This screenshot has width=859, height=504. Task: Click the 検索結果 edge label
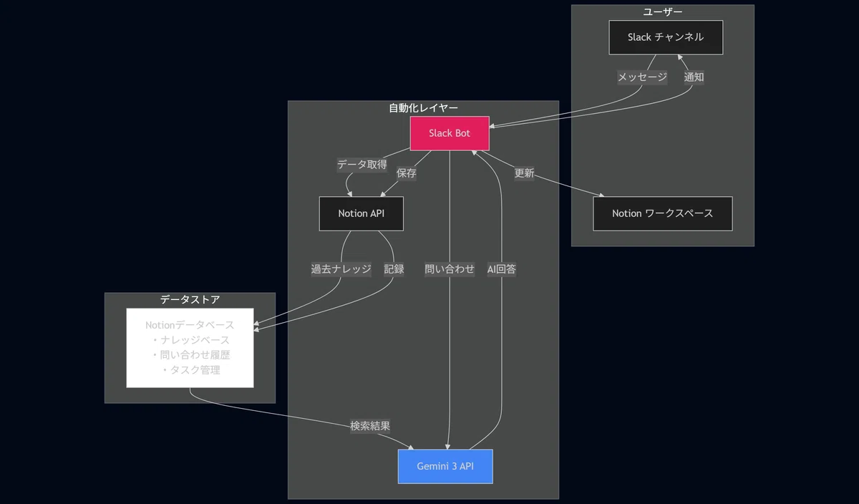[x=370, y=426]
